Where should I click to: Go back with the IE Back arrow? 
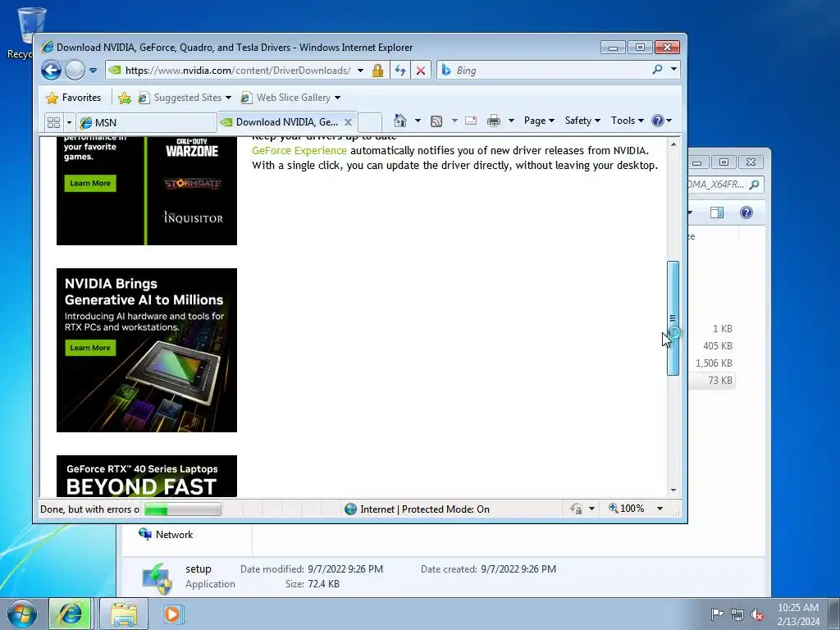click(x=52, y=71)
